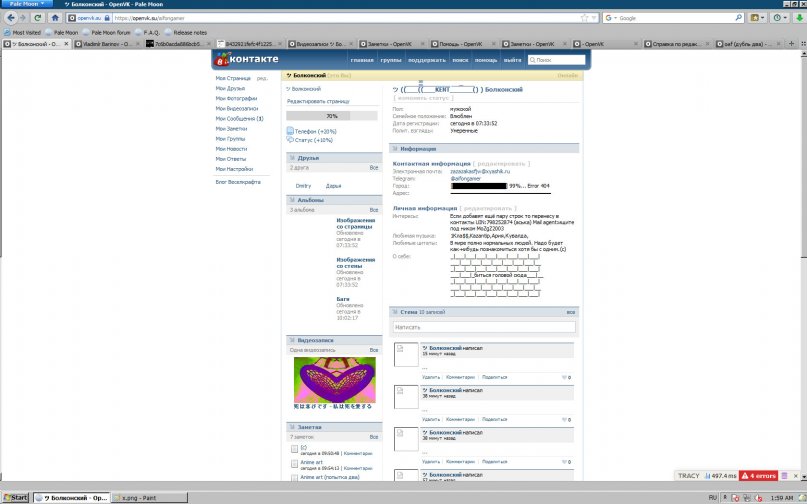
Task: Click Редактировать страницу link
Action: pyautogui.click(x=318, y=101)
